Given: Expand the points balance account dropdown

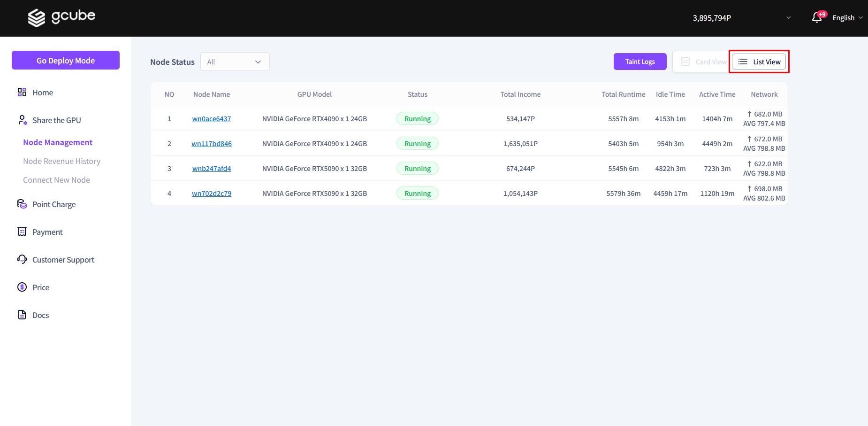Looking at the screenshot, I should 788,18.
